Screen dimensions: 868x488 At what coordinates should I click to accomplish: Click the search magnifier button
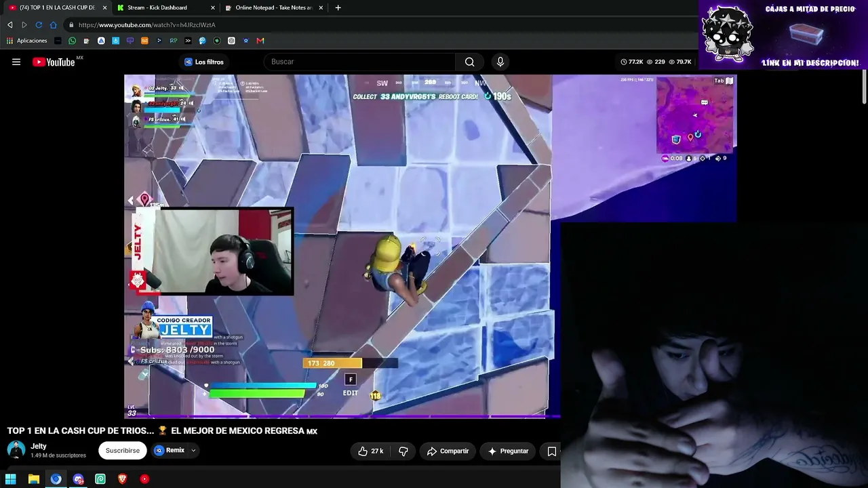(x=469, y=62)
